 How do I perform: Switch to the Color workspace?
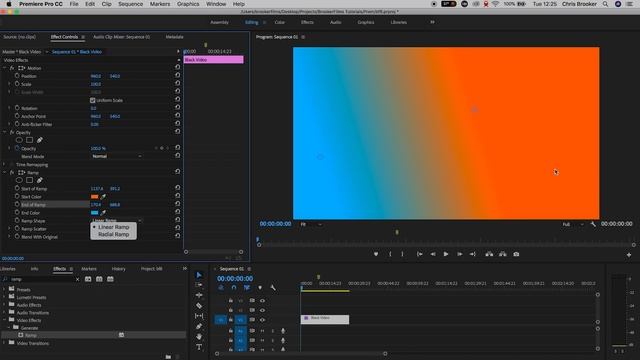[x=280, y=22]
